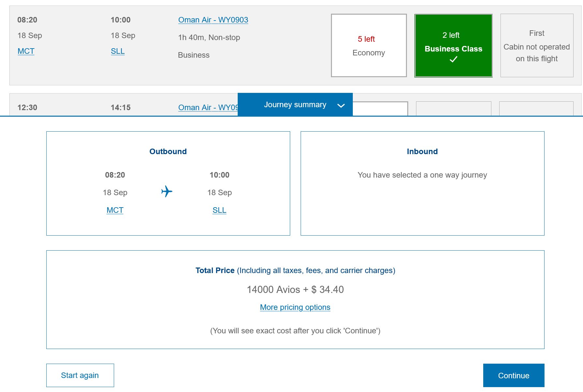Click the Inbound heading
Image resolution: width=583 pixels, height=392 pixels.
[x=422, y=152]
